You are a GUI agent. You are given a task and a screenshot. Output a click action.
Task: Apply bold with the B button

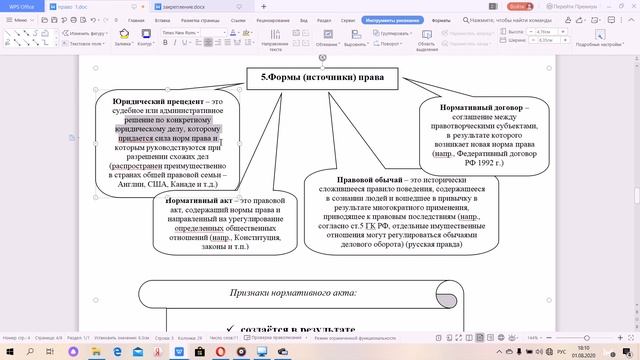coord(165,42)
